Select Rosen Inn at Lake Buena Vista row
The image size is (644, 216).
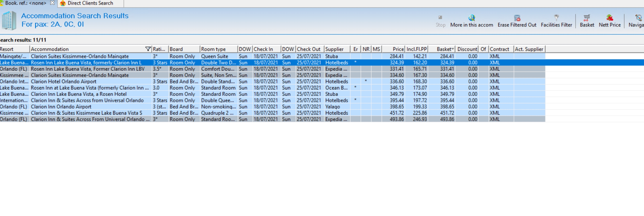tap(273, 88)
